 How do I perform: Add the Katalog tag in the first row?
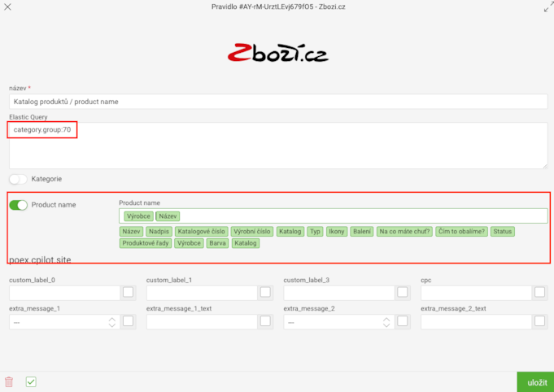pyautogui.click(x=290, y=232)
